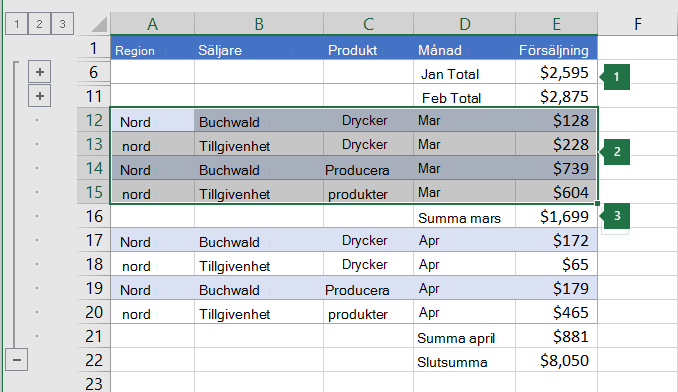Select the $2,875 cell
The height and width of the screenshot is (392, 678).
[x=556, y=96]
